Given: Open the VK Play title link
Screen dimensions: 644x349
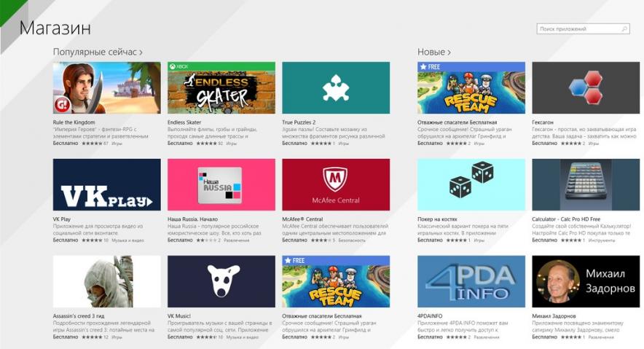Looking at the screenshot, I should 62,219.
